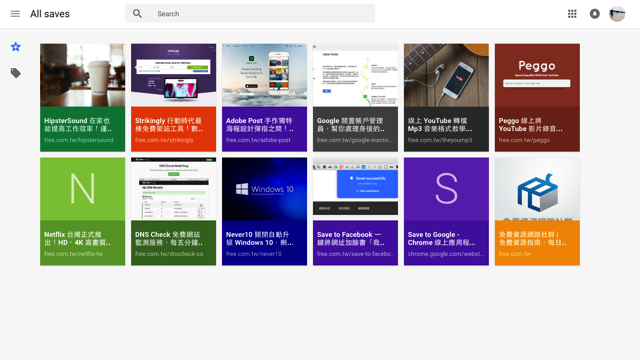
Task: Click the HipsterSound card title
Action: click(78, 124)
